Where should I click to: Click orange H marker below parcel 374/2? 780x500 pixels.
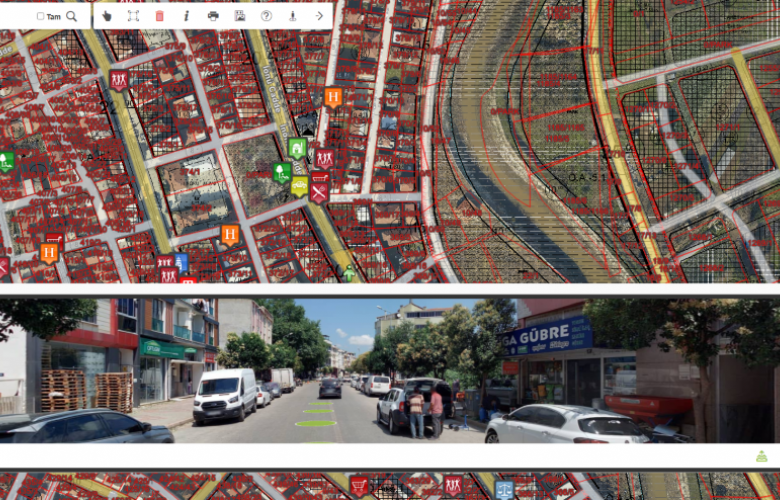pos(230,235)
